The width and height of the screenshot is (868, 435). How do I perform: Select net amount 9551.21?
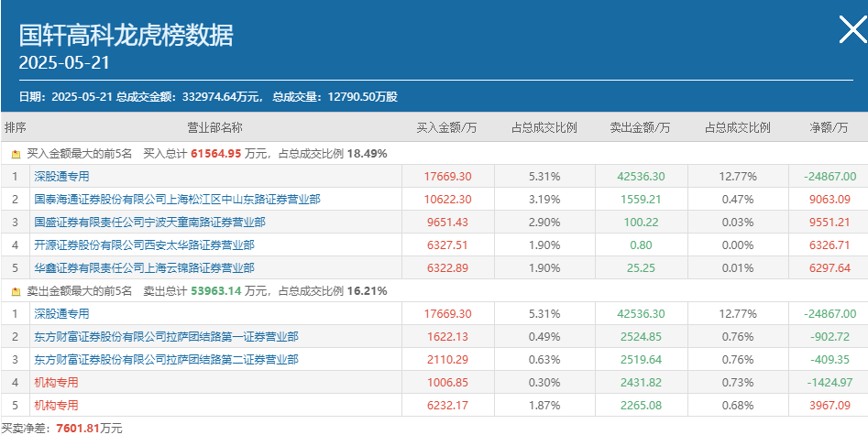830,223
